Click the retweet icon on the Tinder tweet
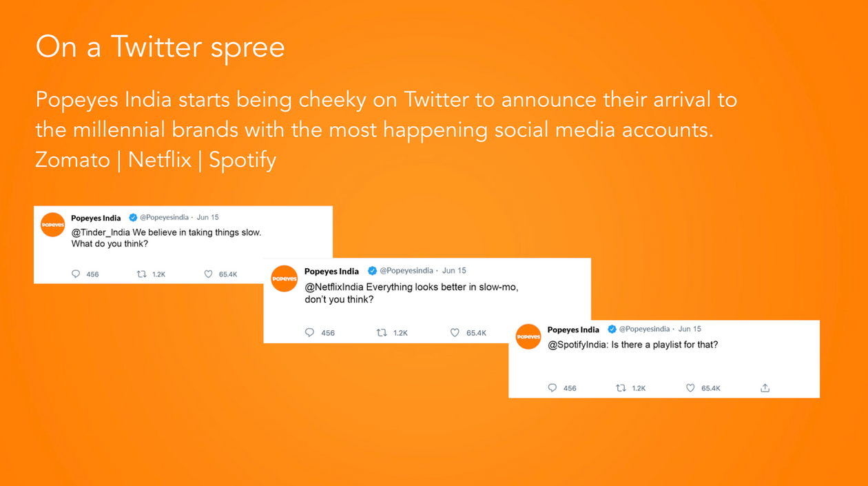The height and width of the screenshot is (486, 868). [141, 274]
